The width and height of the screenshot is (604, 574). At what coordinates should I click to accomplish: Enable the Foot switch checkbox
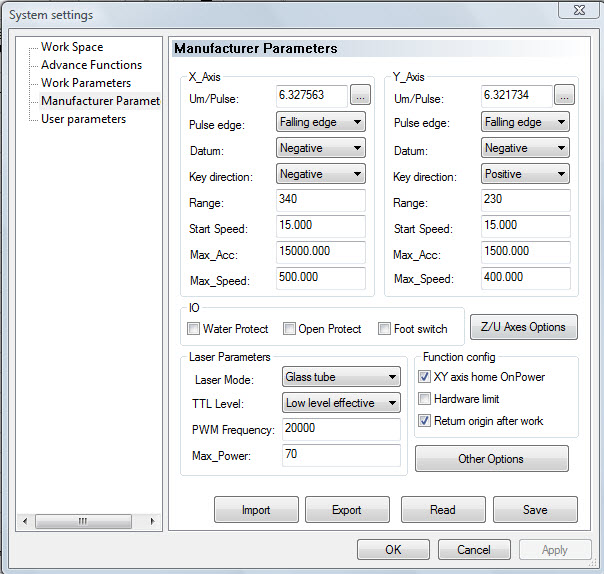click(385, 329)
